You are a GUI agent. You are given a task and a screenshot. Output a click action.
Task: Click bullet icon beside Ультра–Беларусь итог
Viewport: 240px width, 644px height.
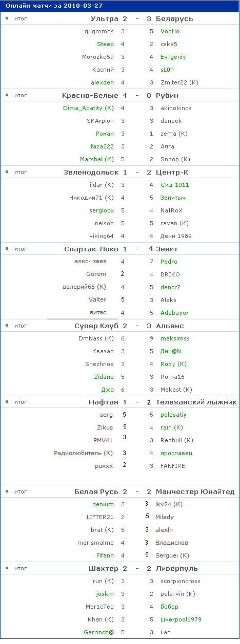7,18
